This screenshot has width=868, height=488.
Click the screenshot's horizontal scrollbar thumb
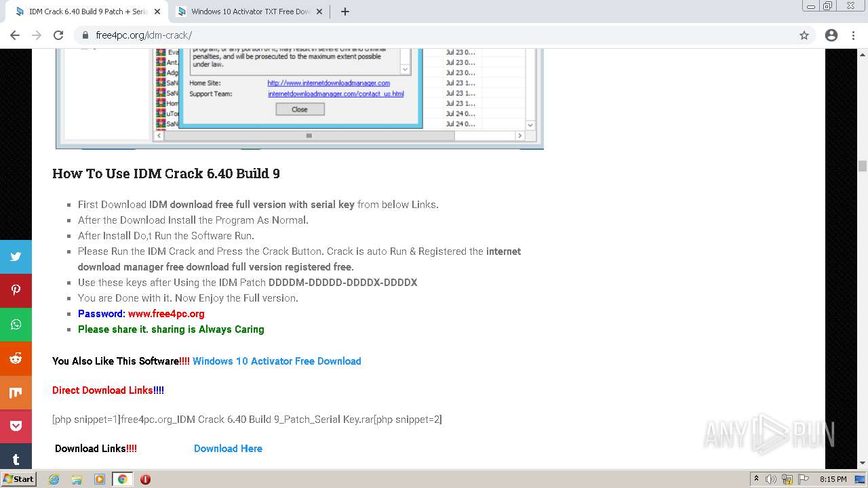tap(309, 136)
